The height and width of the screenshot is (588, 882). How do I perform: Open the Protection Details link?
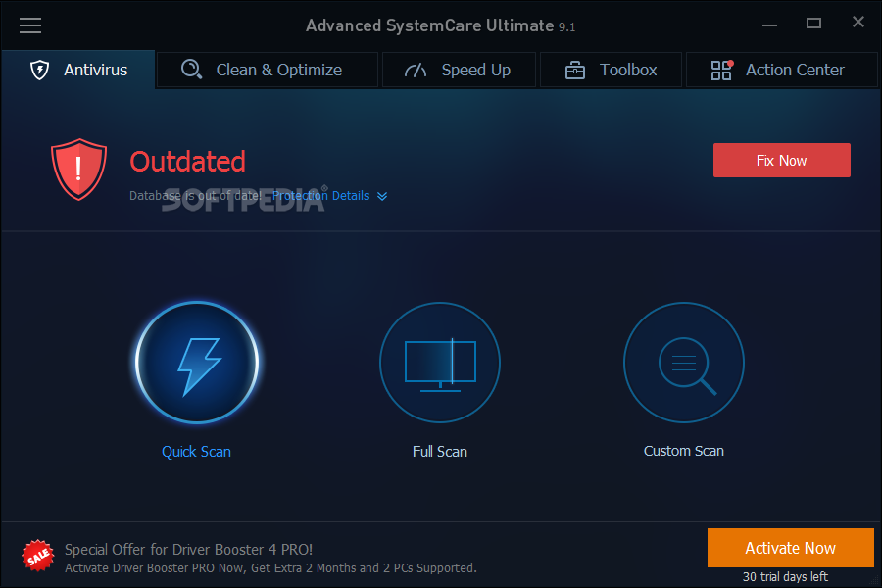[x=321, y=196]
